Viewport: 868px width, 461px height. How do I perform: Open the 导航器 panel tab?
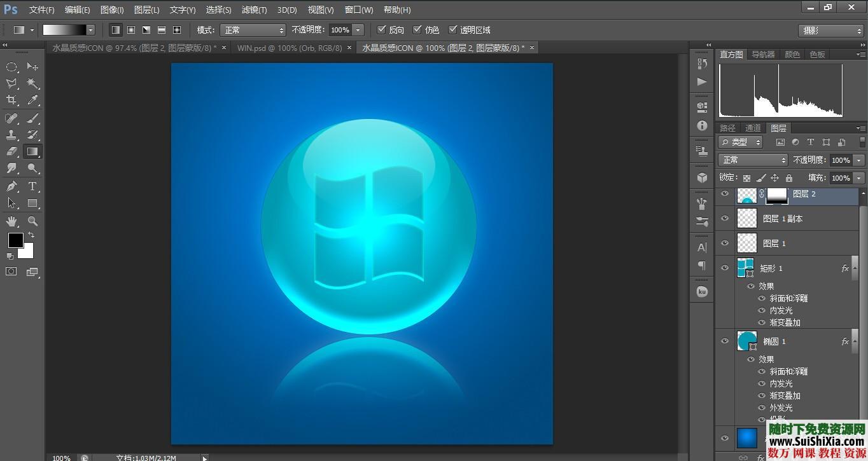click(x=763, y=55)
